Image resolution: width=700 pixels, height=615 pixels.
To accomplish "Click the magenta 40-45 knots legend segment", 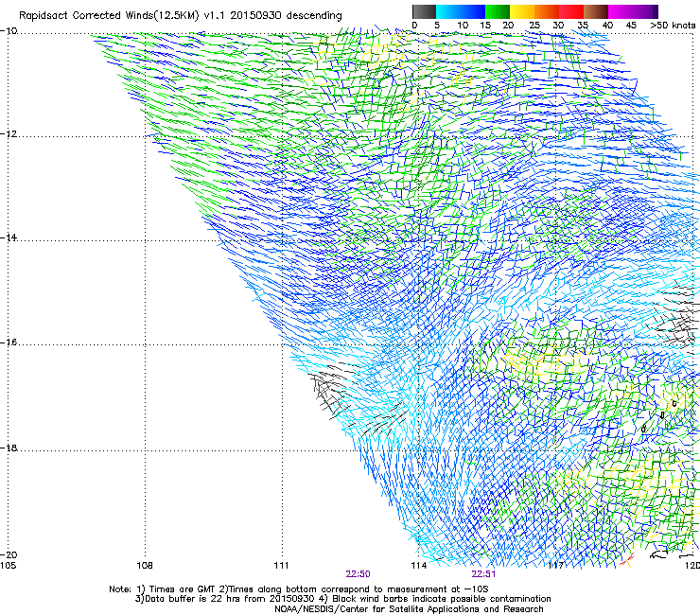I will [x=621, y=11].
